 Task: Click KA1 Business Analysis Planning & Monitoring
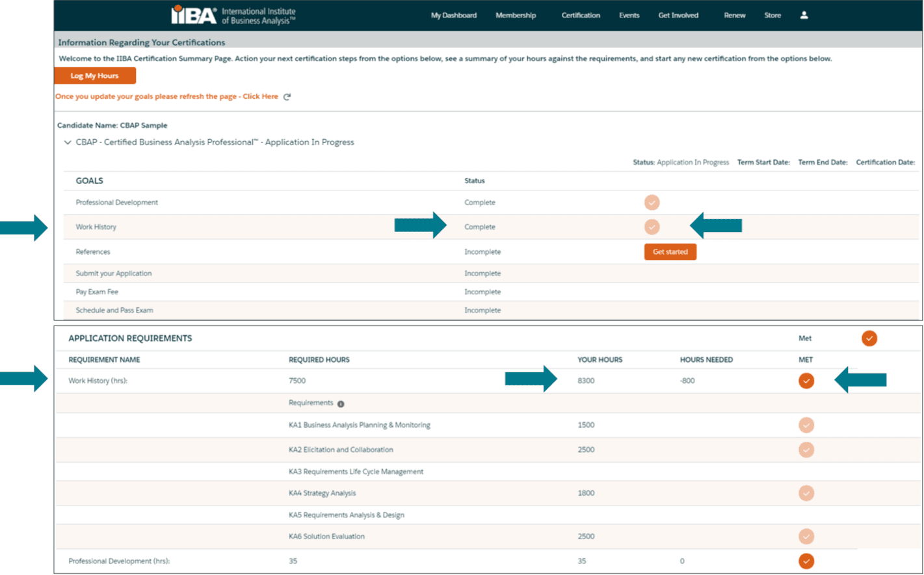[360, 425]
